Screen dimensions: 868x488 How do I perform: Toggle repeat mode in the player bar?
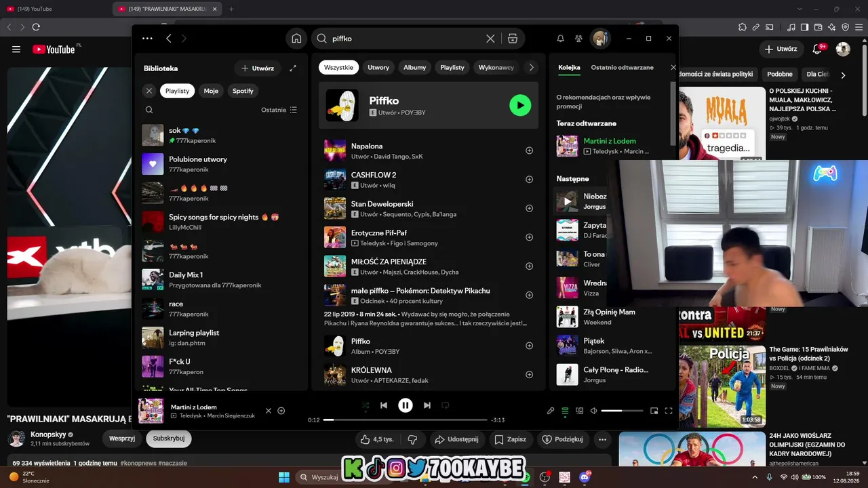[x=446, y=405]
